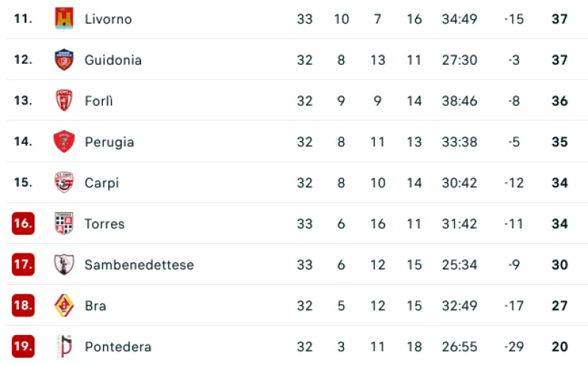Screen dimensions: 588x365
Task: Click the Livorno club crest icon
Action: tap(65, 18)
